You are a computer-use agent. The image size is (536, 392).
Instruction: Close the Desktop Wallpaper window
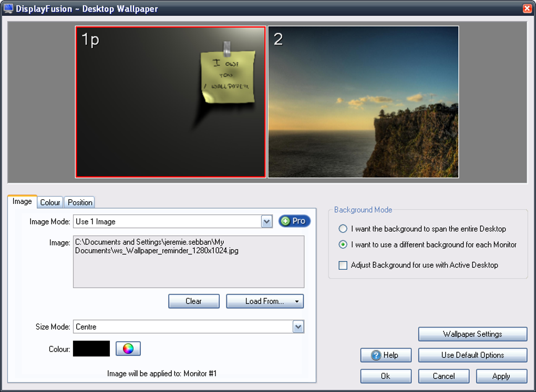(x=528, y=8)
